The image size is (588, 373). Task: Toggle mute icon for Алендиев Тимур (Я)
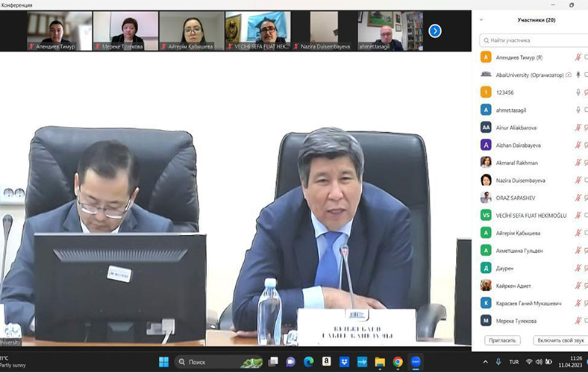click(x=578, y=57)
